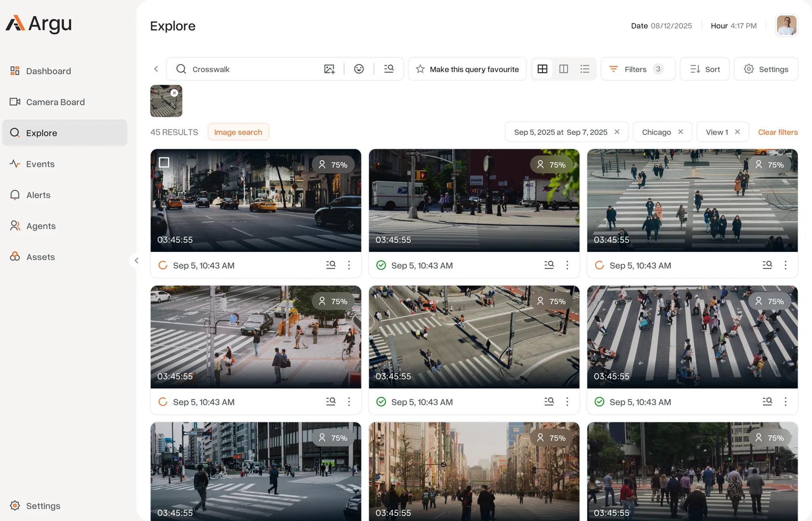Image resolution: width=812 pixels, height=521 pixels.
Task: Remove the Chicago filter chip
Action: pyautogui.click(x=680, y=132)
